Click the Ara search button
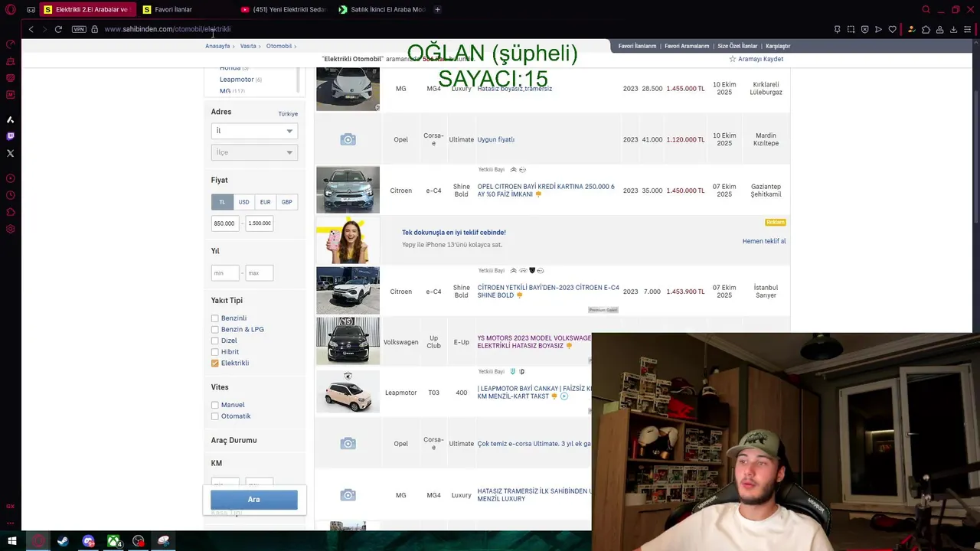The image size is (980, 551). tap(254, 500)
